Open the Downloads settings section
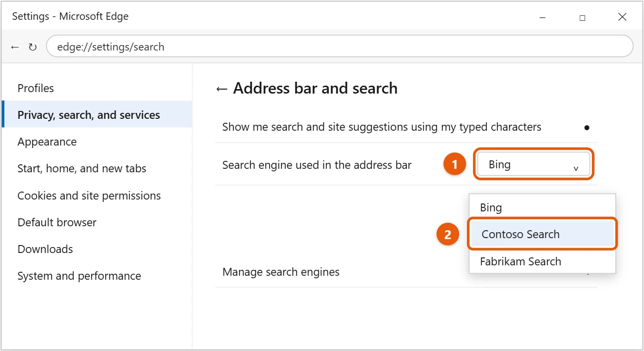Screen dimensions: 644x351 tap(97, 249)
